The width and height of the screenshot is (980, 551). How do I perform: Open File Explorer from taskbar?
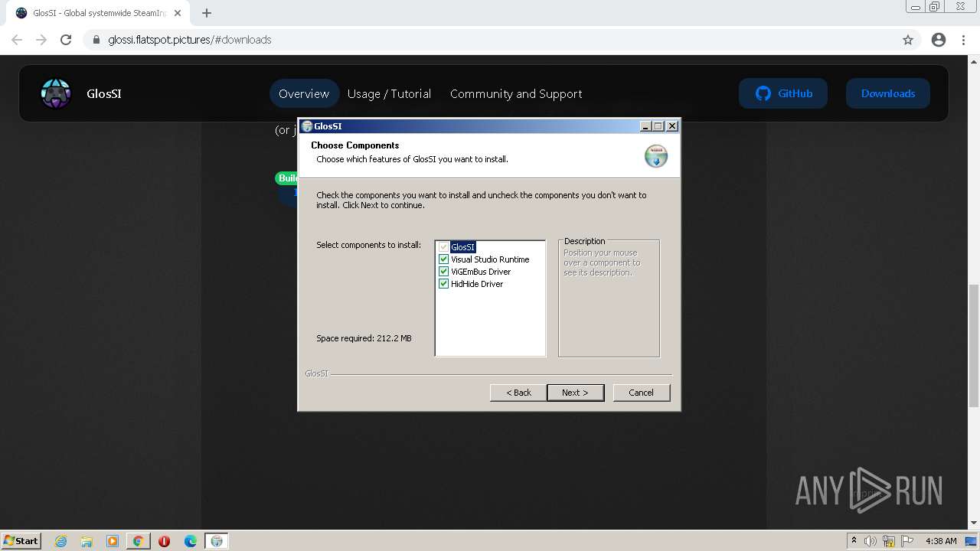tap(87, 541)
